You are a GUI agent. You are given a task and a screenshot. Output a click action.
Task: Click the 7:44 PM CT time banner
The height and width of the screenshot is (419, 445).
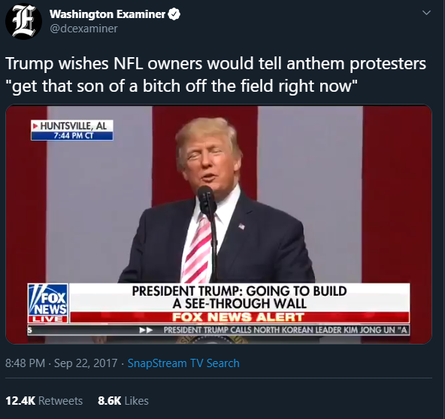73,136
